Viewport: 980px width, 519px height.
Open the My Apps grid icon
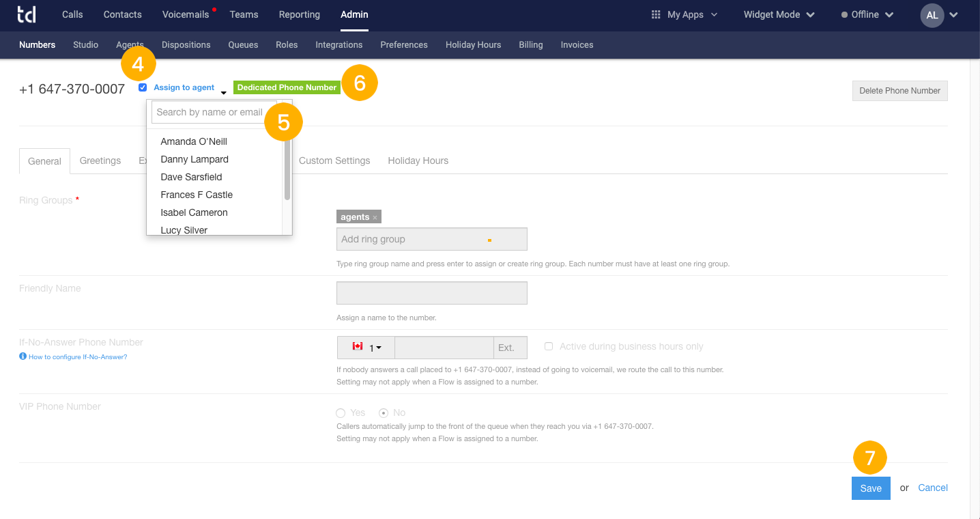[656, 14]
